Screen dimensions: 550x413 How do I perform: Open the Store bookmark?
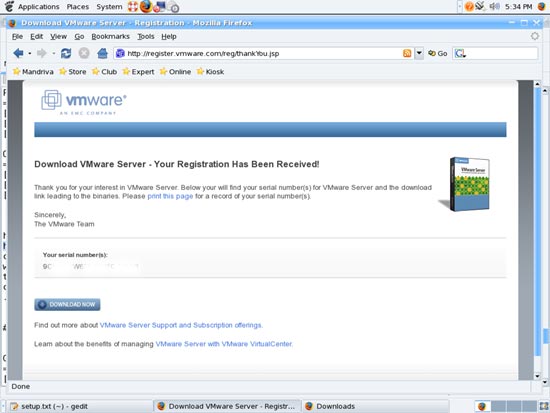click(x=73, y=72)
